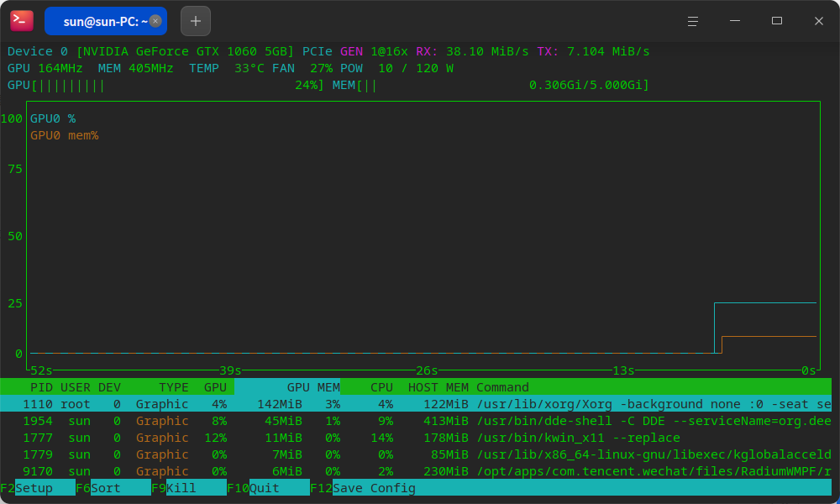Open the terminal hamburger menu
The image size is (840, 504).
[693, 21]
